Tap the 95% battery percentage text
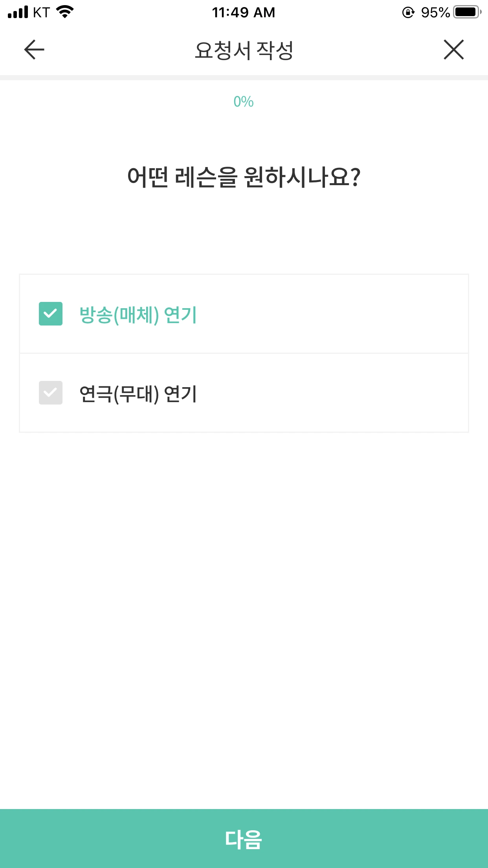The image size is (488, 868). click(x=435, y=13)
